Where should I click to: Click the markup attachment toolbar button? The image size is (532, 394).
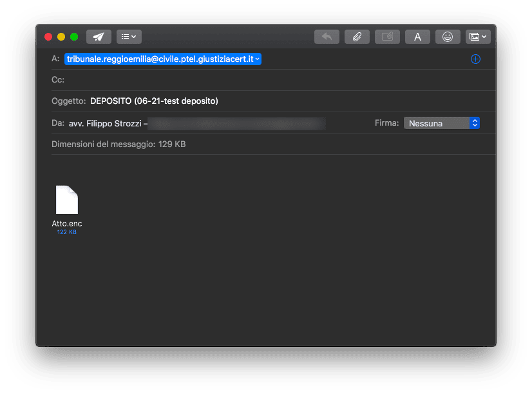point(387,37)
